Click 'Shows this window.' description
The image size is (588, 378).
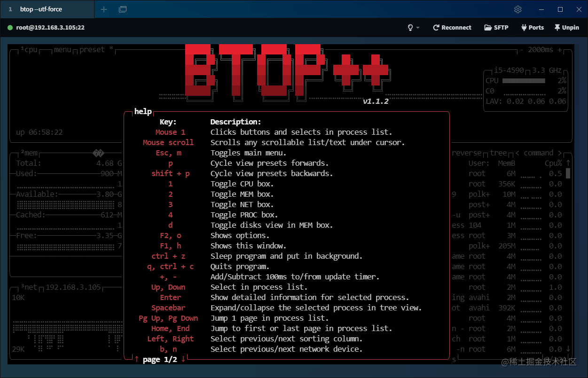pos(248,246)
